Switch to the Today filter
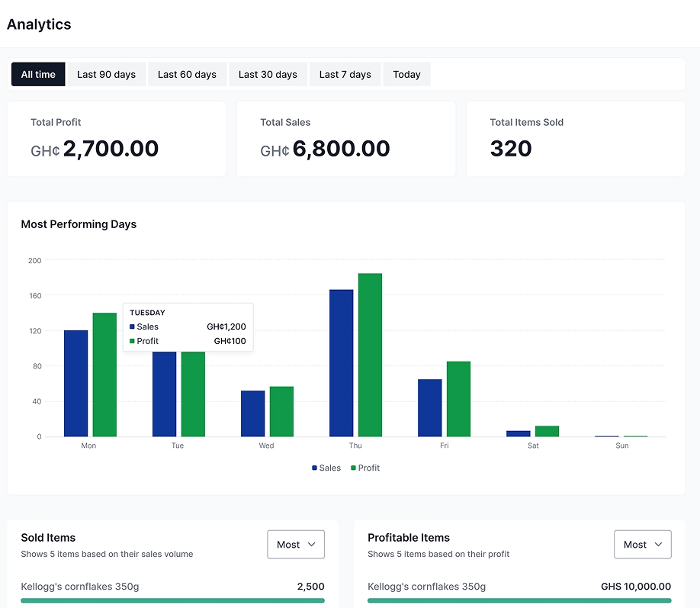Image resolution: width=700 pixels, height=608 pixels. pos(406,74)
